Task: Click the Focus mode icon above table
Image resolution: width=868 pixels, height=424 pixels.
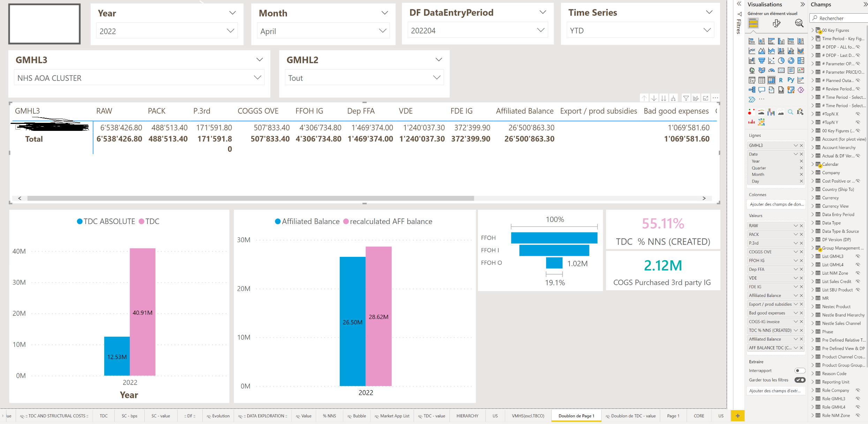Action: [705, 98]
